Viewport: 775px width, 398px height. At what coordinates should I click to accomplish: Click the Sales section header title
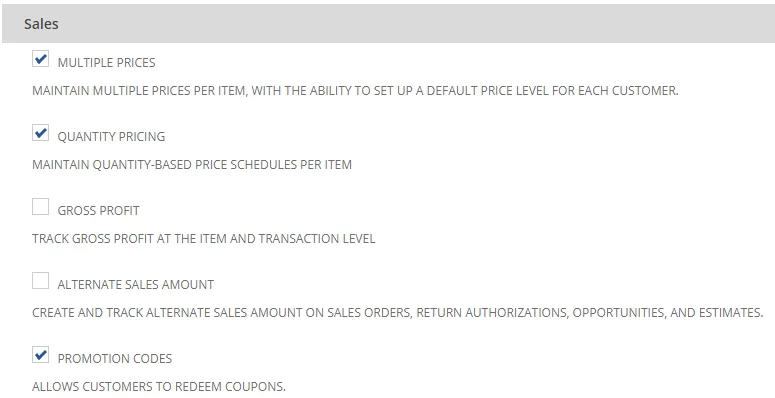click(41, 24)
